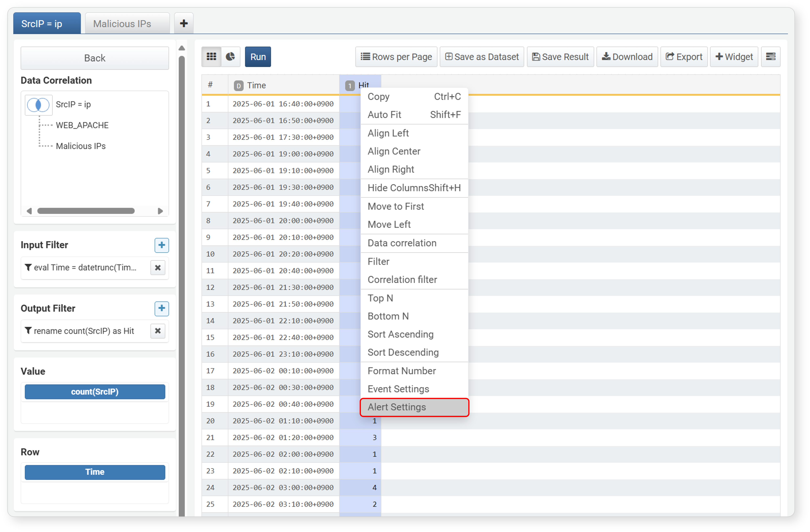Select Align Center menu entry
The width and height of the screenshot is (810, 532).
[x=414, y=151]
